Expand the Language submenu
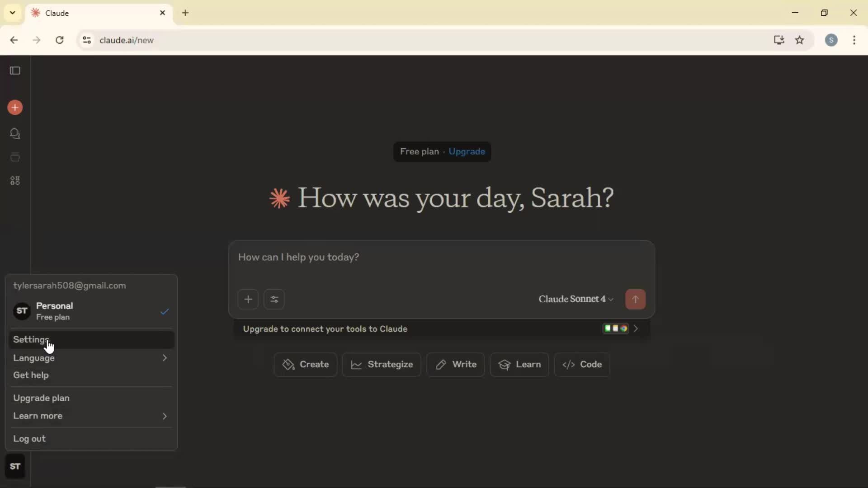Screen dimensions: 868x488 click(x=91, y=358)
